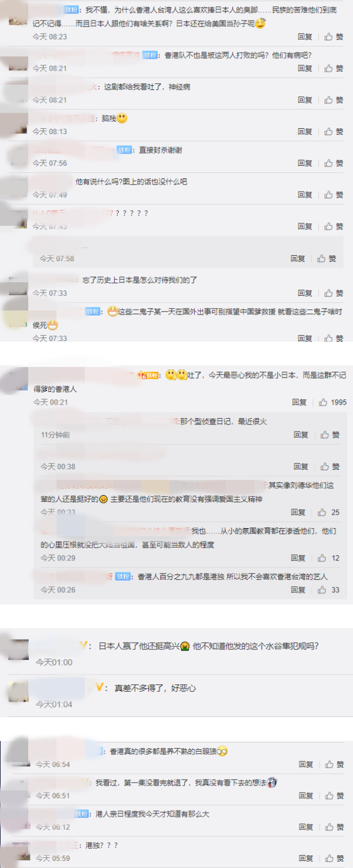Click the thumbs-up on the 脑残 comment

[x=334, y=132]
